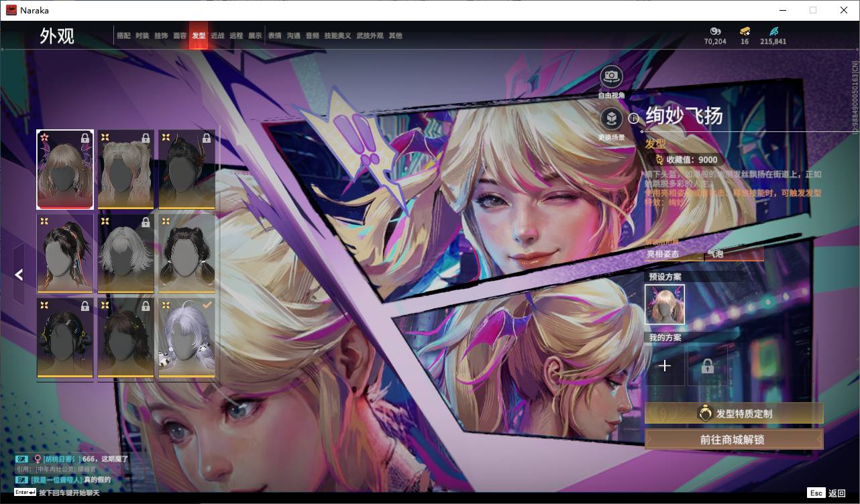Switch to the 沟通 communication tab
This screenshot has width=860, height=504.
click(294, 36)
